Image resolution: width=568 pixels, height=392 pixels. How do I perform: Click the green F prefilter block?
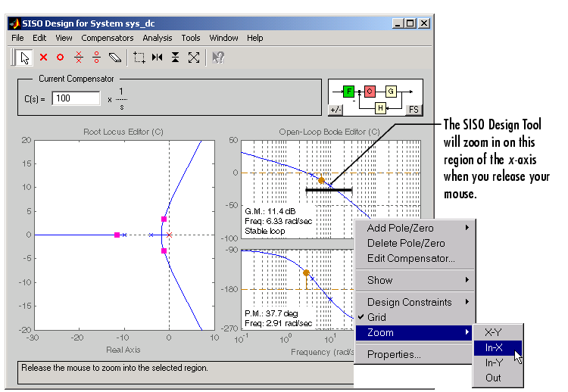coord(348,92)
